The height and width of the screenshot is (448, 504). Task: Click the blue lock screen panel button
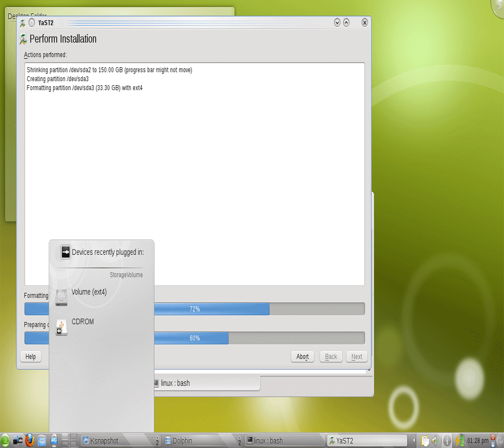pyautogui.click(x=492, y=444)
